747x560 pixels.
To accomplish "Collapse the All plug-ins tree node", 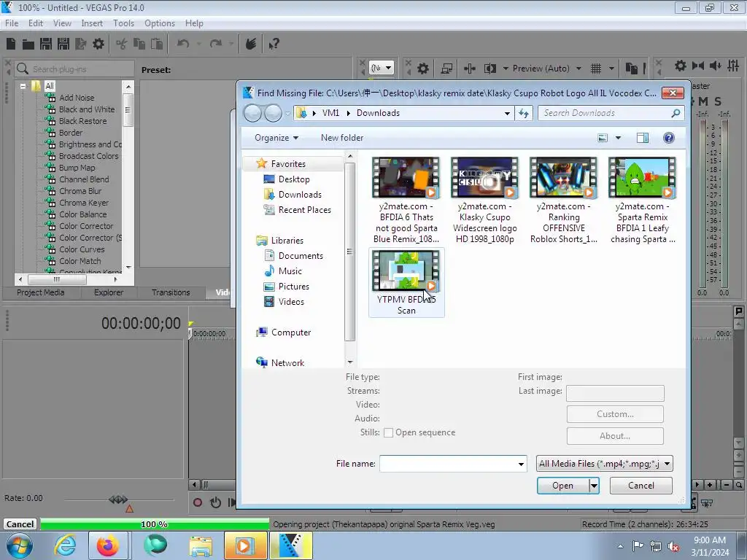I will pos(23,86).
